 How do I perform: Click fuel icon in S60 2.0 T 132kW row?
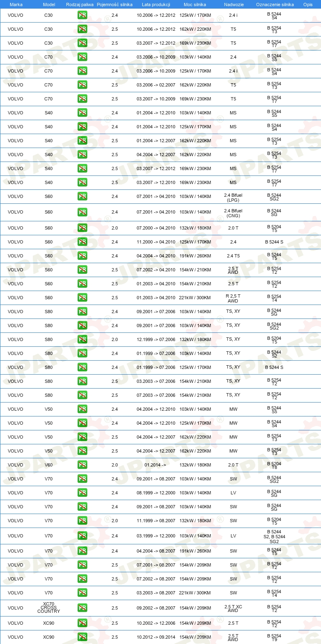pos(82,228)
